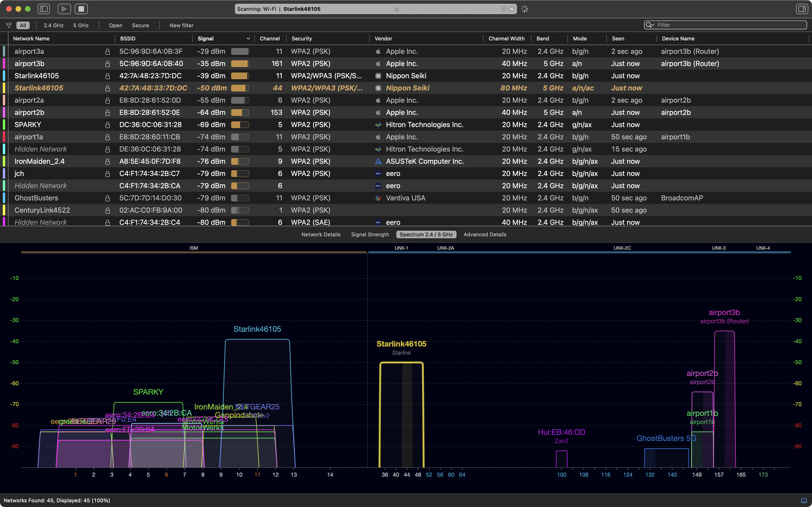Sort by Security column header
The width and height of the screenshot is (812, 507).
click(302, 39)
